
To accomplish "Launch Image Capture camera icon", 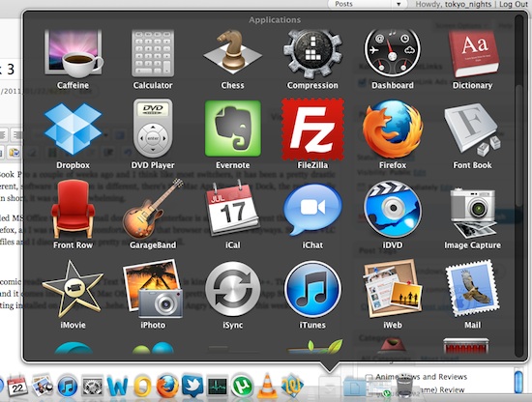I will click(x=472, y=213).
